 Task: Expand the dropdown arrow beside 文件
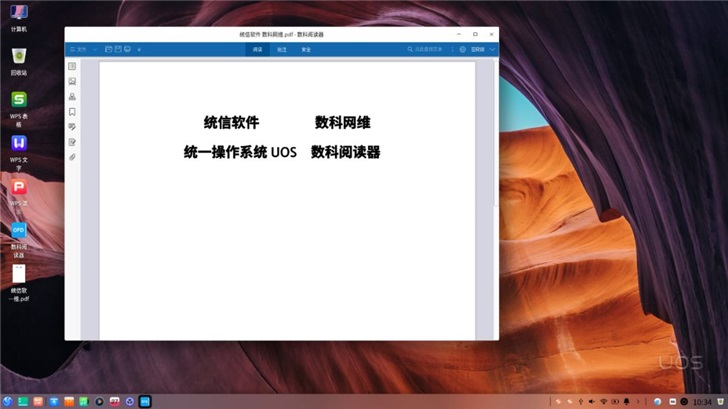(x=95, y=49)
